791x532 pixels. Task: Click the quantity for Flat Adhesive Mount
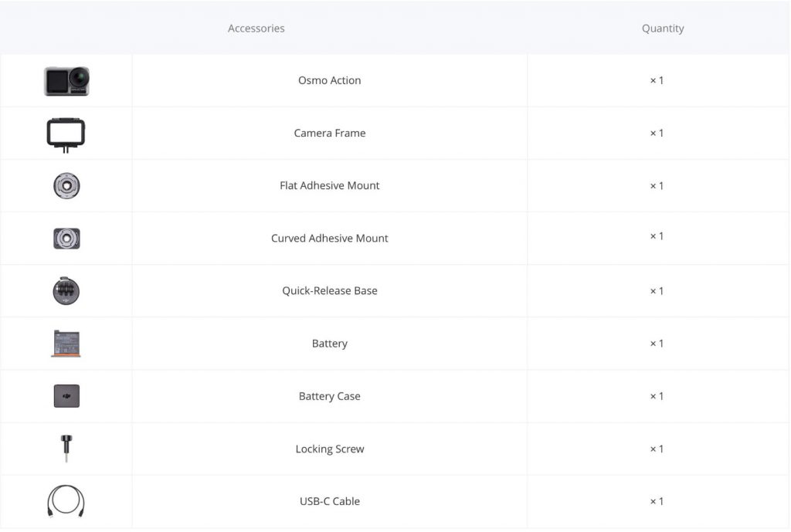tap(657, 185)
